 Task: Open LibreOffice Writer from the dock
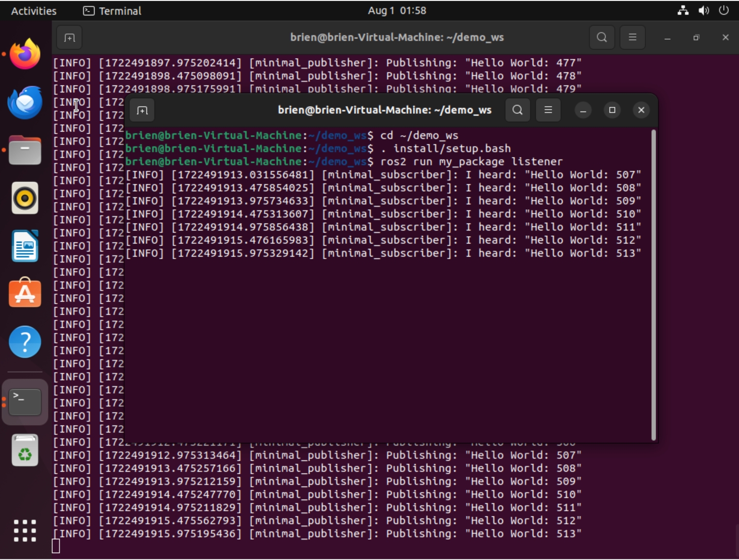pyautogui.click(x=25, y=246)
